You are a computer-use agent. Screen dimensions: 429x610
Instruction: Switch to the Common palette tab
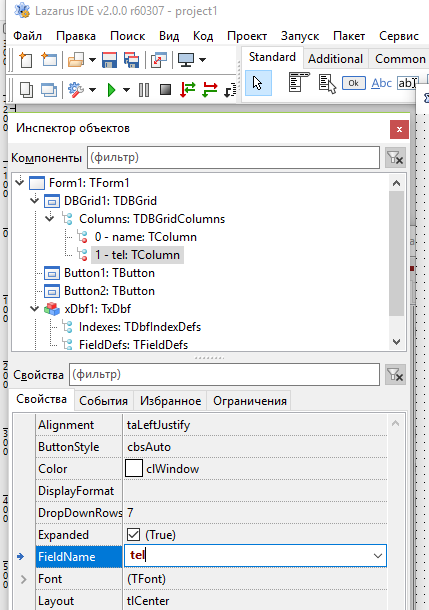pos(400,59)
